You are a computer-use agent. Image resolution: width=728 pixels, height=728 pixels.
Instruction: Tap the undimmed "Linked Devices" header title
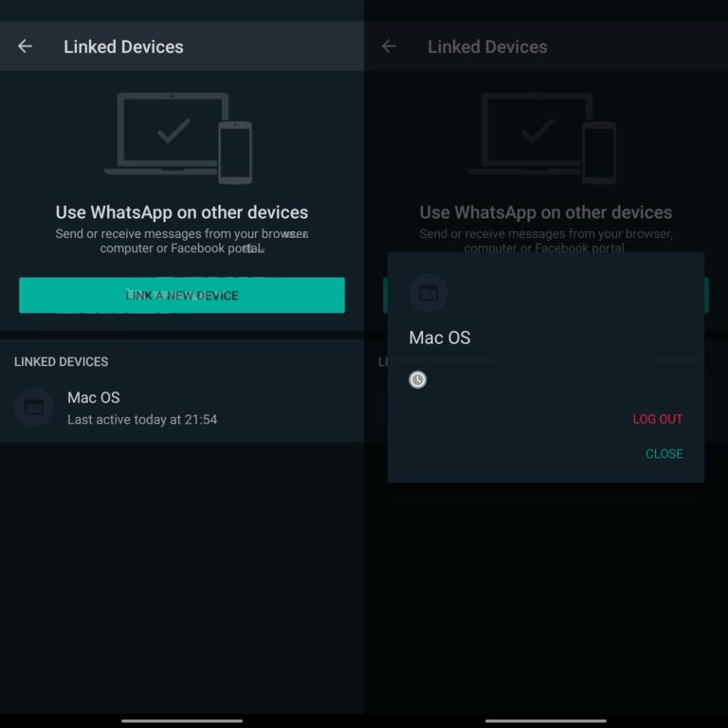[123, 46]
